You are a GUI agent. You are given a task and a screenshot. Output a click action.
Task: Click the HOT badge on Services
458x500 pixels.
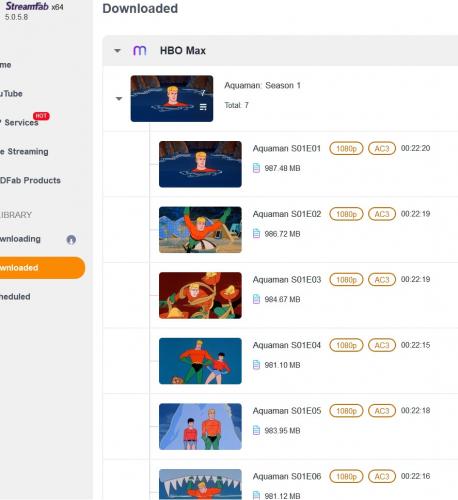(x=41, y=116)
